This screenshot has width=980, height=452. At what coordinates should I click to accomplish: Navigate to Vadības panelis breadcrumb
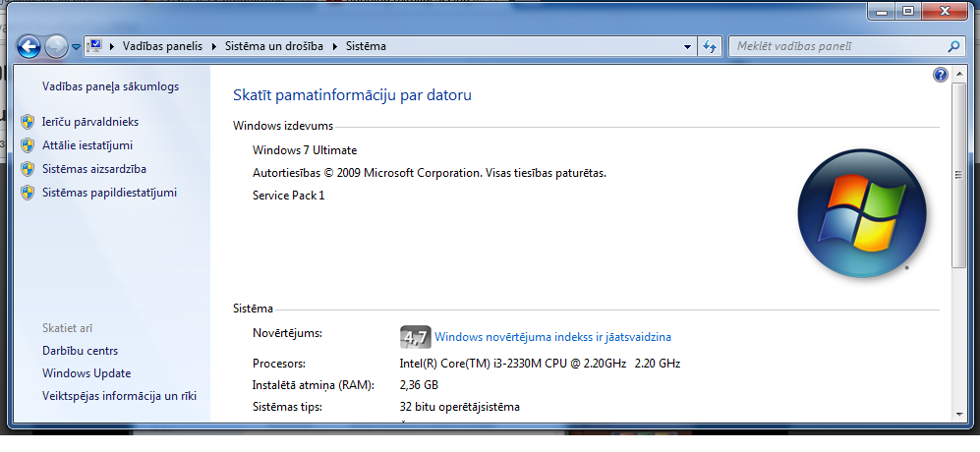pyautogui.click(x=162, y=46)
